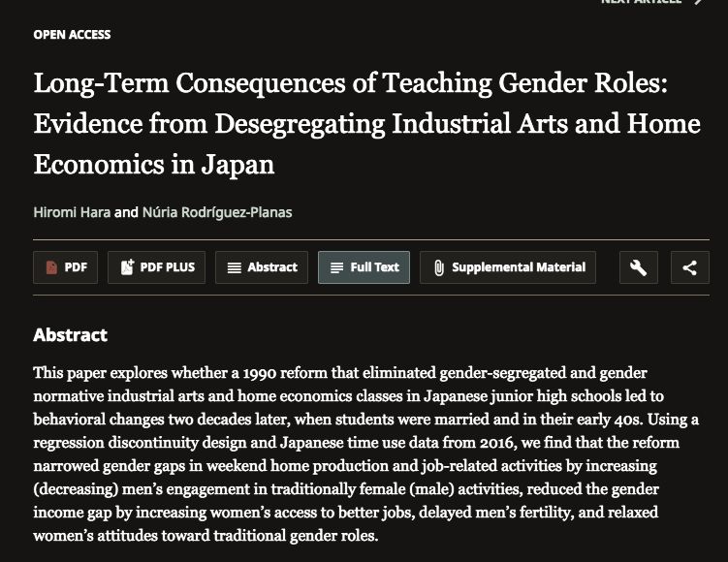Click the red PDF file icon
Screen dimensions: 728x562
click(x=51, y=267)
